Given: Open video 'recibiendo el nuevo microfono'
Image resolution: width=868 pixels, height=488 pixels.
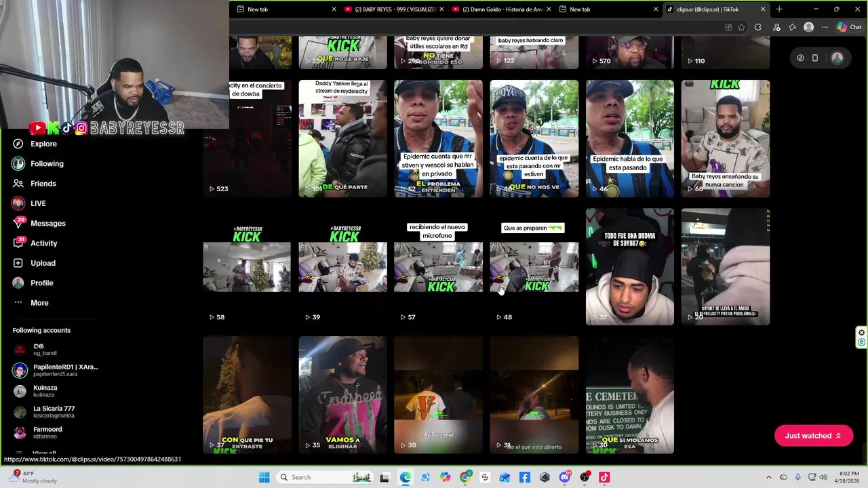Looking at the screenshot, I should pyautogui.click(x=438, y=267).
